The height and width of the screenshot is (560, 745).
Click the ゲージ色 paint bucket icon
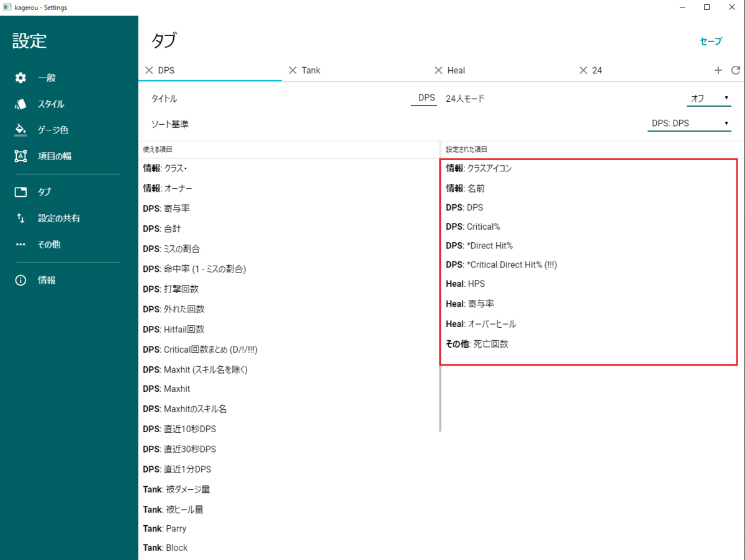click(20, 130)
